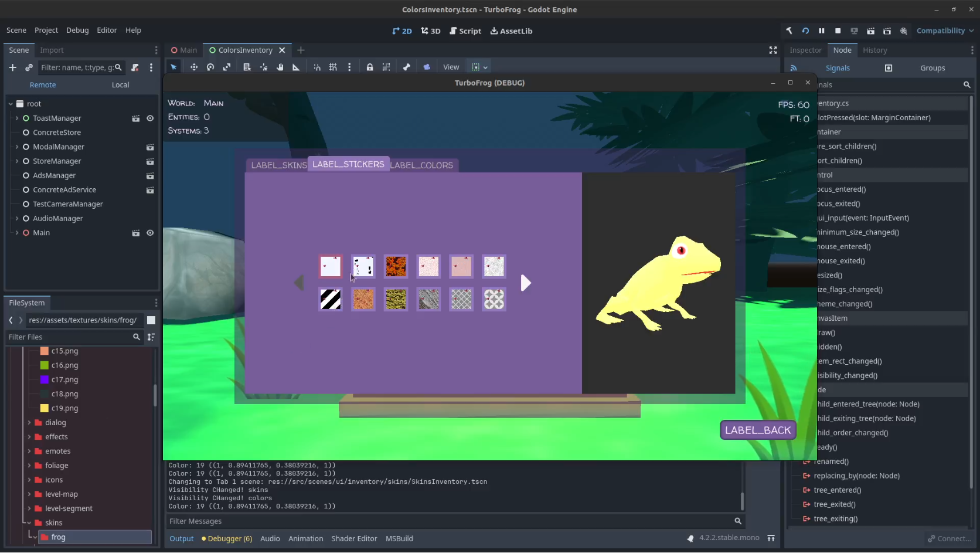Select the Scale Mode tool
This screenshot has width=980, height=553.
tap(227, 67)
